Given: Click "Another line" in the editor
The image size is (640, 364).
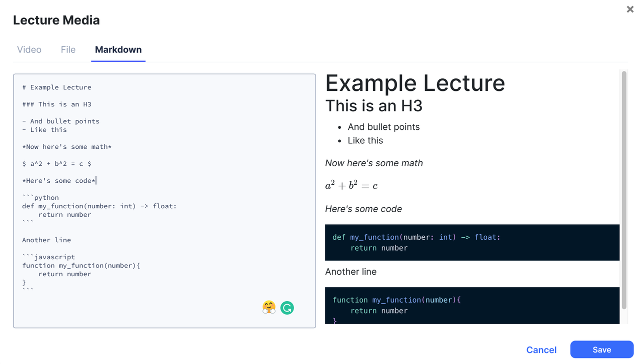Looking at the screenshot, I should 46,240.
